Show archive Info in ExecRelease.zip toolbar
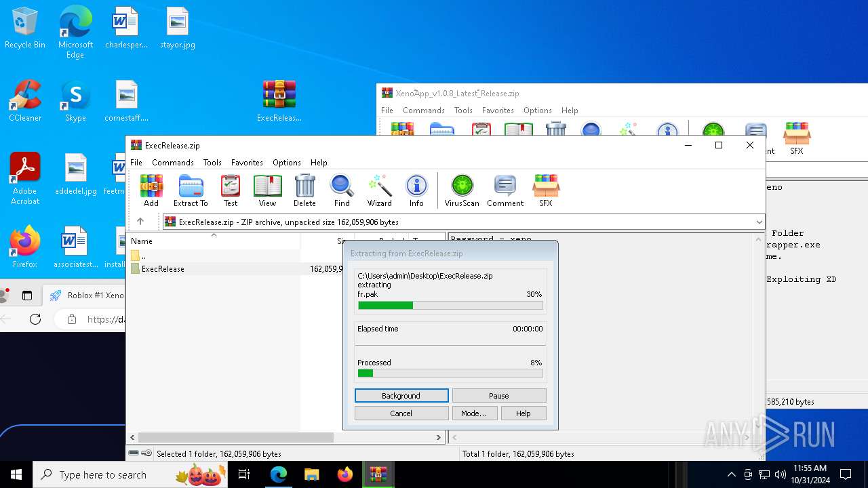 point(416,190)
